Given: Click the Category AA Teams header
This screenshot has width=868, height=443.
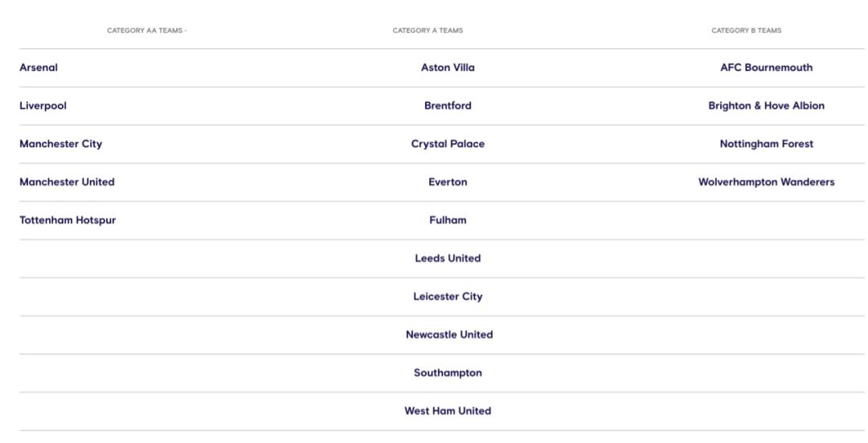Looking at the screenshot, I should (x=147, y=31).
